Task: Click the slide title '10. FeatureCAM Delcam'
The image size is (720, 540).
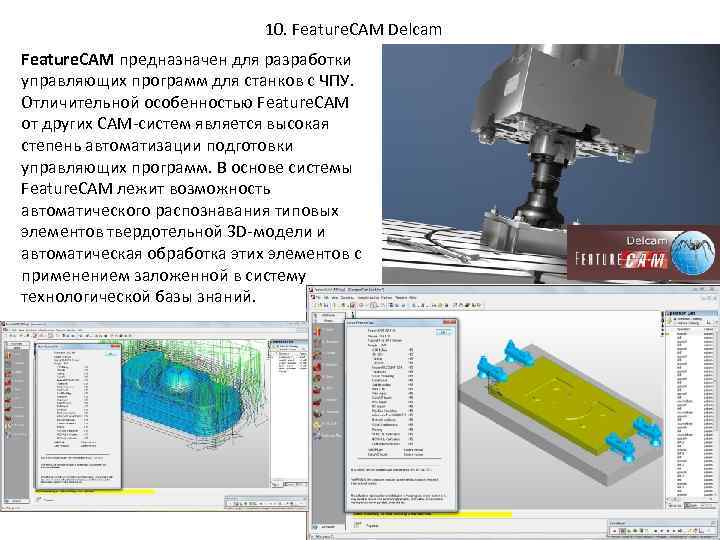Action: (x=354, y=30)
